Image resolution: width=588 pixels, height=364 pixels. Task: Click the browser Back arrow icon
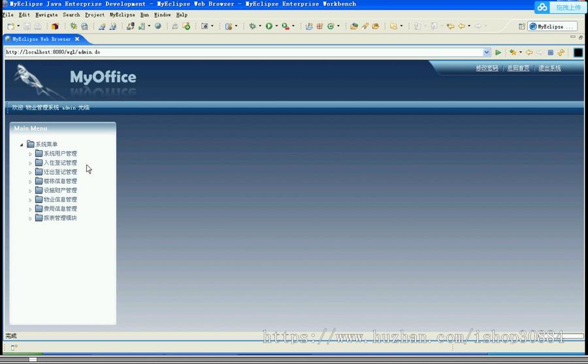529,52
